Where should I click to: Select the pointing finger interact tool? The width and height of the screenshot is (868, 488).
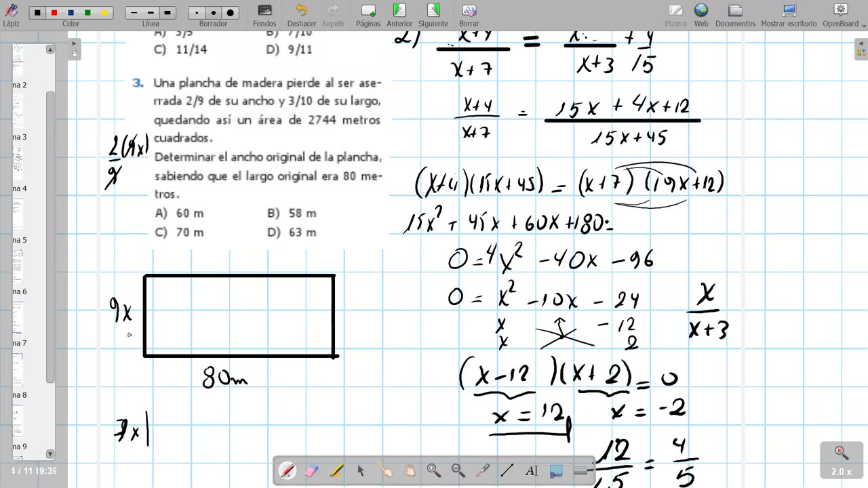tap(385, 470)
